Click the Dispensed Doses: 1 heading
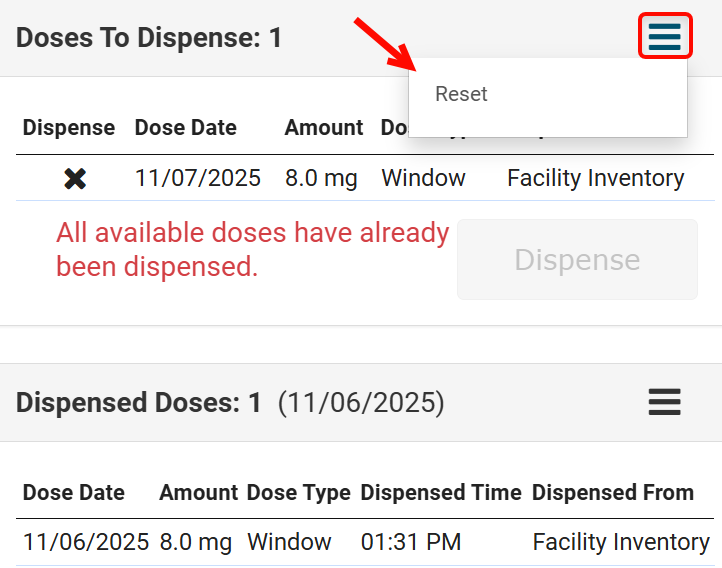This screenshot has height=568, width=722. [139, 403]
